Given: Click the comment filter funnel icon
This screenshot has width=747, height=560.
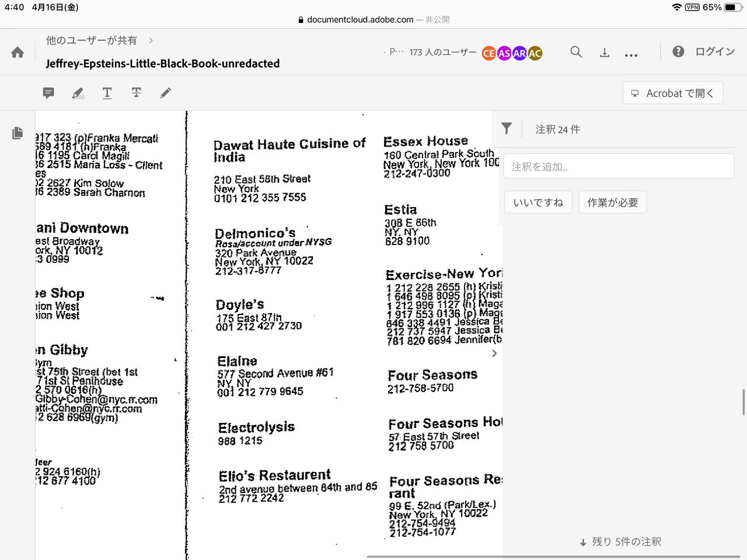Looking at the screenshot, I should click(x=507, y=129).
